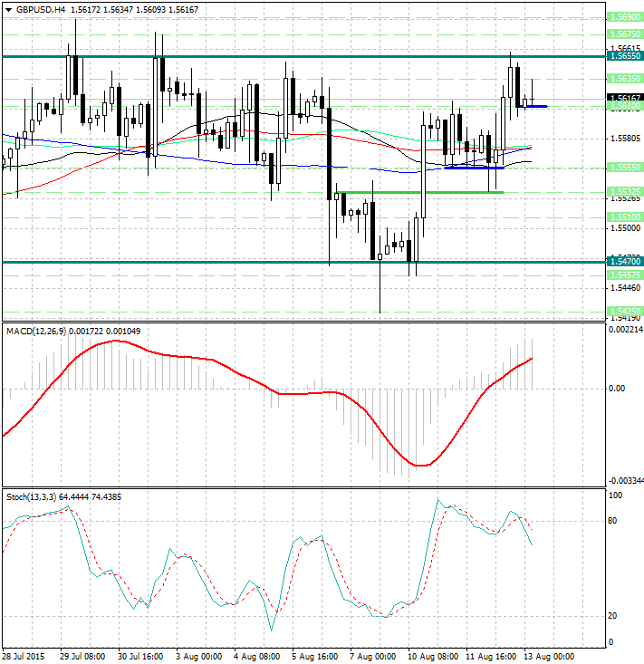Click the Stochastic scale level 80
The width and height of the screenshot is (644, 664).
point(612,521)
